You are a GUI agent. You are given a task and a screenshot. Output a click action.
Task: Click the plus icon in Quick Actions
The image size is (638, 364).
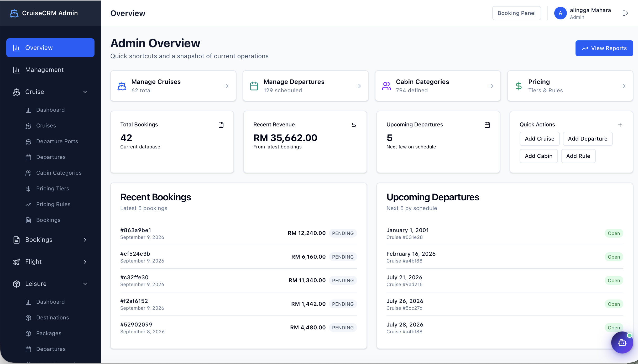coord(620,125)
